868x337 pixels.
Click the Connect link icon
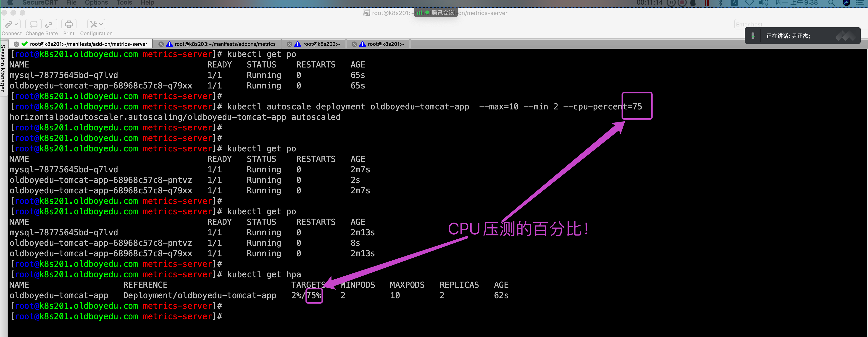pyautogui.click(x=9, y=24)
